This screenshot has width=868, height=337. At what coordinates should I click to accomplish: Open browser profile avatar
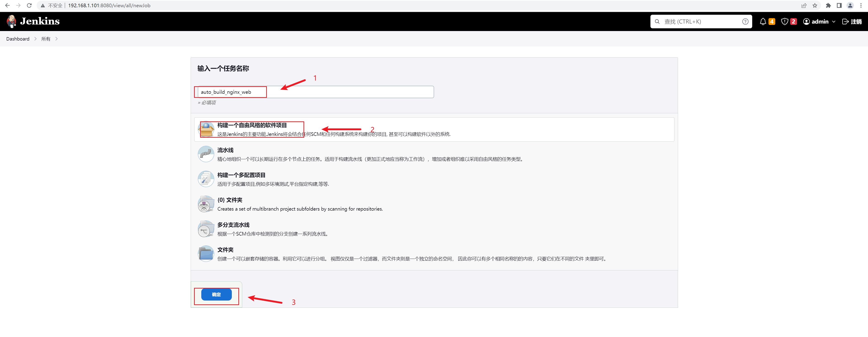click(850, 5)
